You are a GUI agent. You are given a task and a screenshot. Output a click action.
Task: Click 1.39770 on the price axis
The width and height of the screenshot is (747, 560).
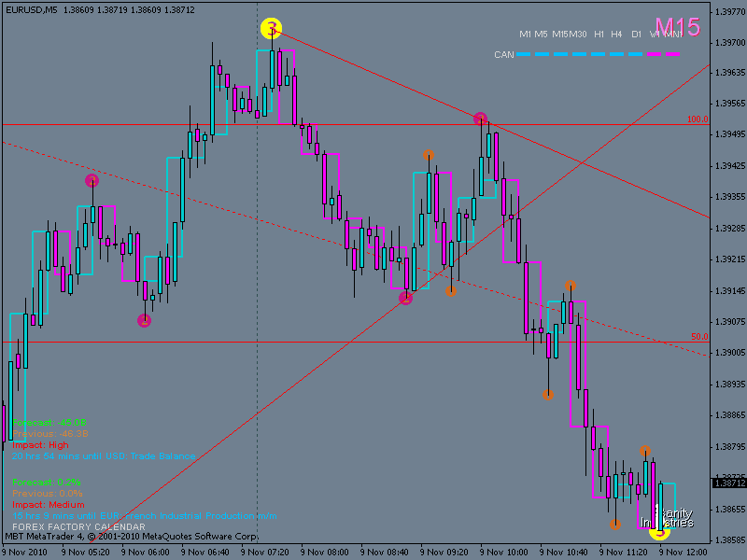click(730, 11)
